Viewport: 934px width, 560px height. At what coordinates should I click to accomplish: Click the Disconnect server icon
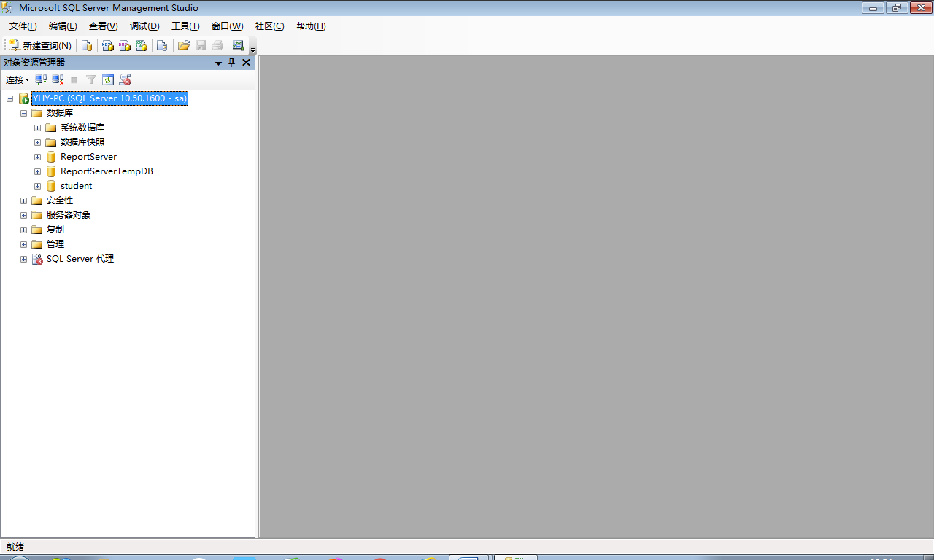pyautogui.click(x=58, y=80)
